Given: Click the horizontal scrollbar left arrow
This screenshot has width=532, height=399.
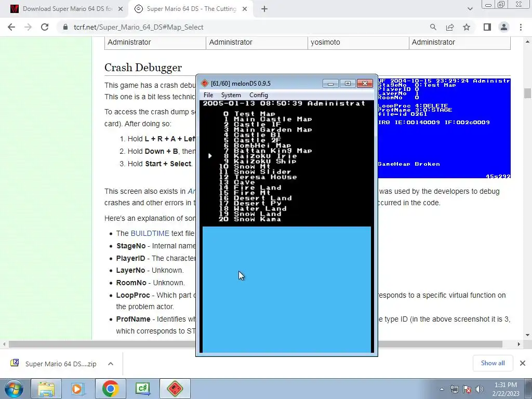Looking at the screenshot, I should click(x=4, y=344).
